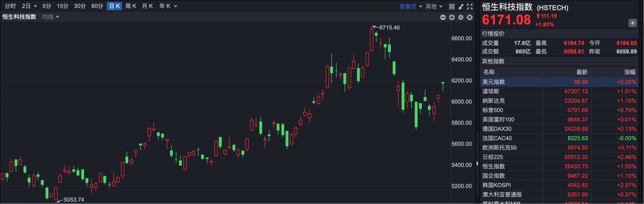The height and width of the screenshot is (204, 644).
Task: Open the 前复权 price adjustment dropdown
Action: [x=411, y=6]
